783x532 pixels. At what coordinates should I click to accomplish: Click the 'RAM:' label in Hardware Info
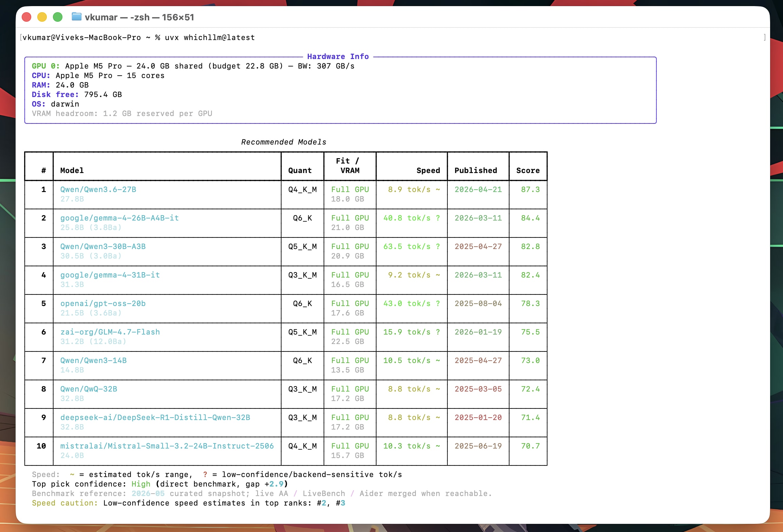click(41, 85)
